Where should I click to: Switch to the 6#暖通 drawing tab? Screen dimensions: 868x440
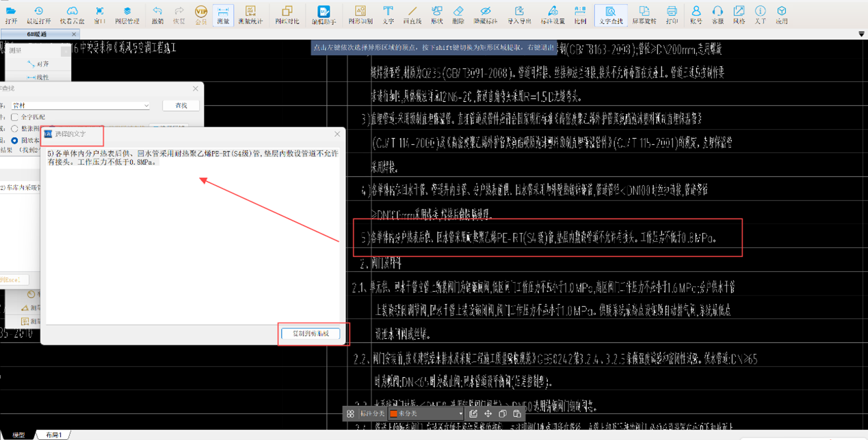(x=37, y=34)
